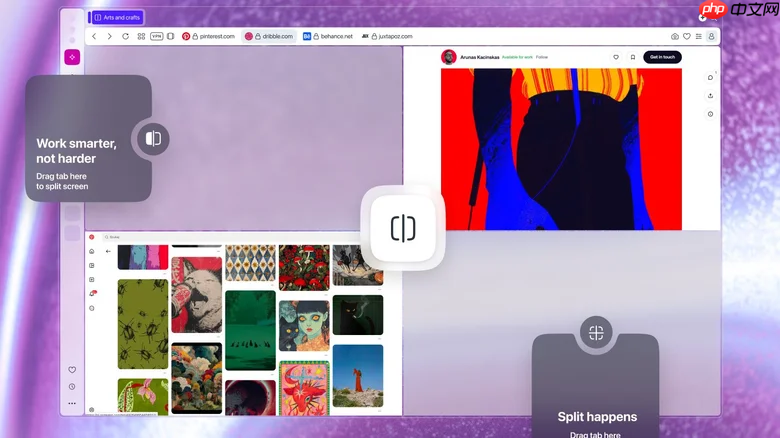Click the center split-screen divider icon

click(x=403, y=228)
